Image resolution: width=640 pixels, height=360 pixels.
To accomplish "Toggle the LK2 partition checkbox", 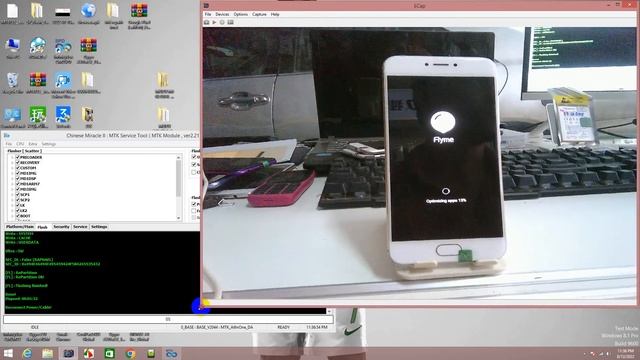I will (x=18, y=211).
